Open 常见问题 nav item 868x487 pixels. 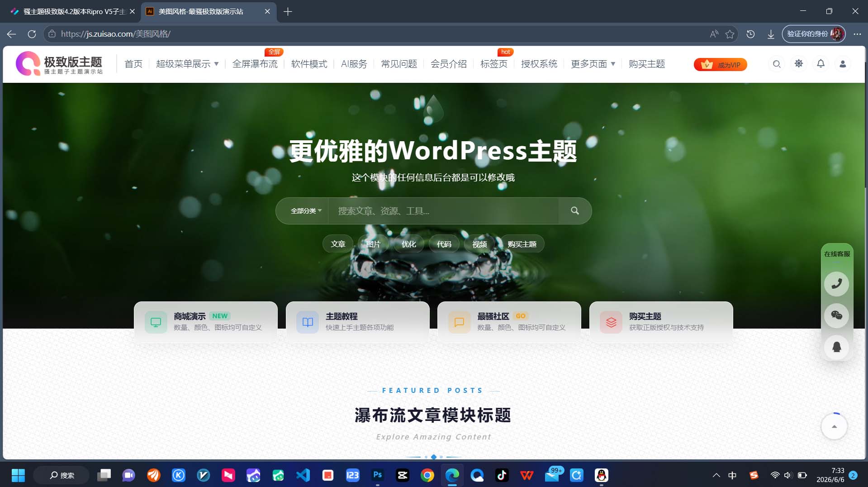pos(399,64)
